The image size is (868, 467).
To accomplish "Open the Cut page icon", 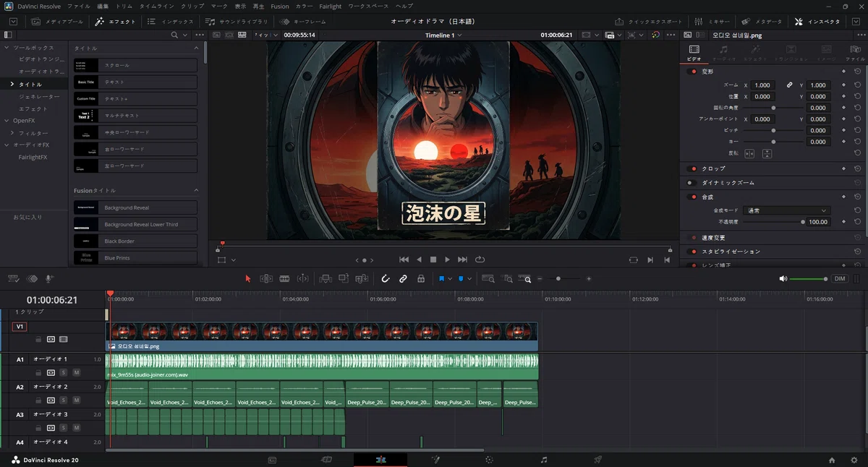I will (326, 460).
